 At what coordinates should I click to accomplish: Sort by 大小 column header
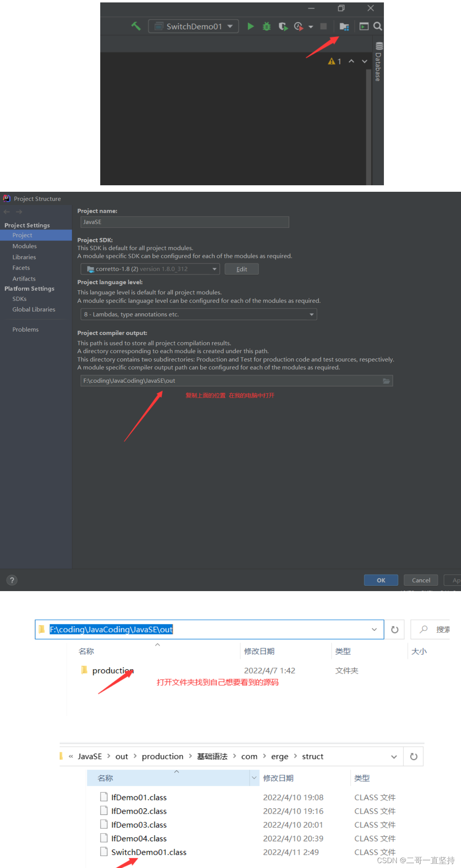click(x=419, y=651)
